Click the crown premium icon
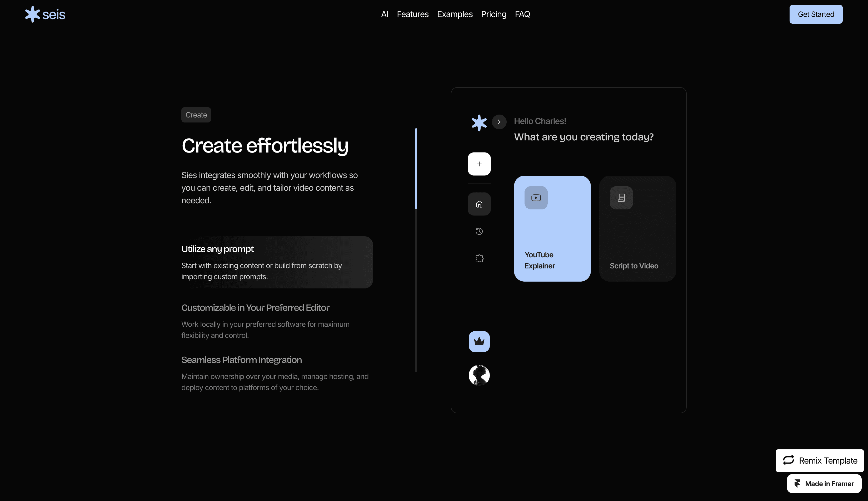868x501 pixels. coord(479,341)
